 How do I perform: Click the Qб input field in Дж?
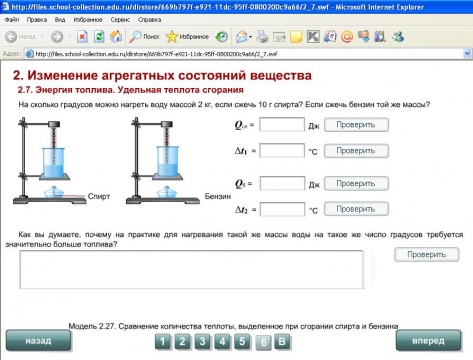click(x=282, y=183)
